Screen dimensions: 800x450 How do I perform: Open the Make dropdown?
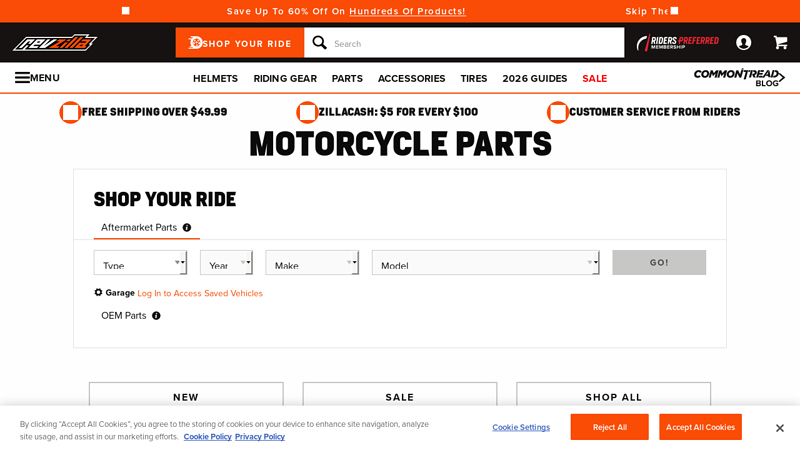312,263
